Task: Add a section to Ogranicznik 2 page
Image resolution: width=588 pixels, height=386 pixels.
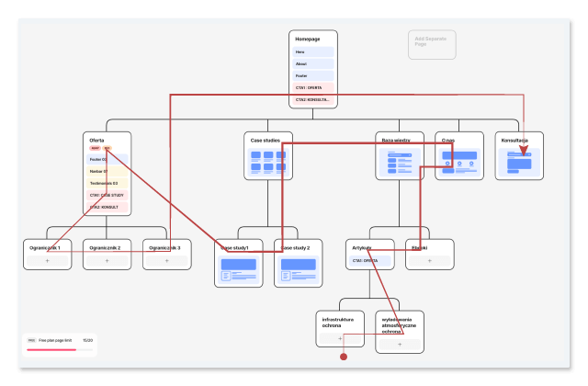Action: (x=107, y=261)
